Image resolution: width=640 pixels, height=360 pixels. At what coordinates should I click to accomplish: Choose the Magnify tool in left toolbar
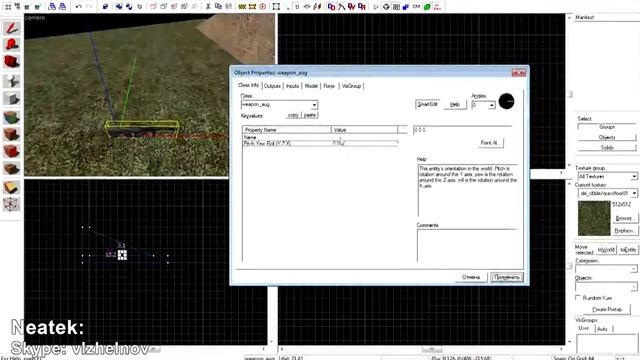coord(11,44)
